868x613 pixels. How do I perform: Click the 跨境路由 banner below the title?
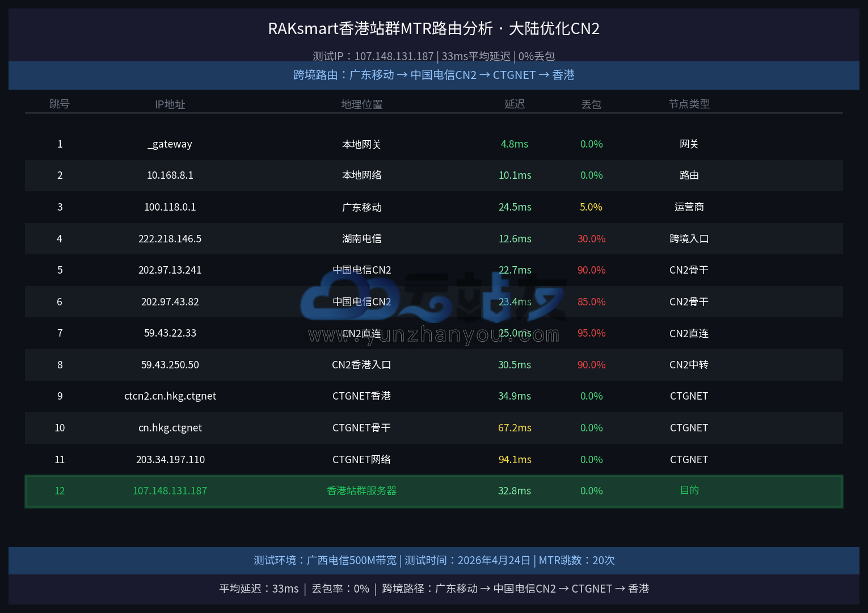(x=433, y=75)
